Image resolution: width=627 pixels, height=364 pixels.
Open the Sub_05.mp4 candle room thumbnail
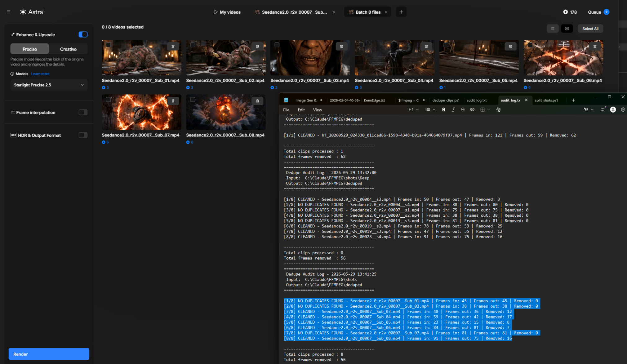[479, 57]
